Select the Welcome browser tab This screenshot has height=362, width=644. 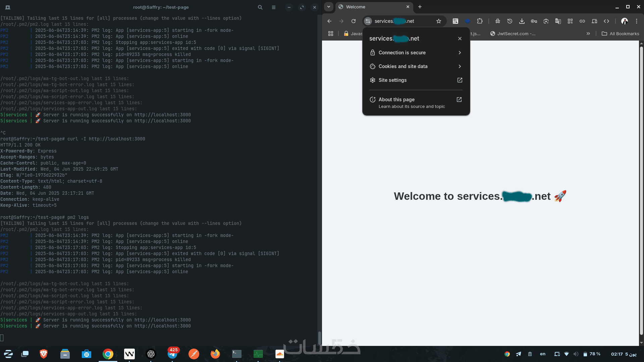369,7
